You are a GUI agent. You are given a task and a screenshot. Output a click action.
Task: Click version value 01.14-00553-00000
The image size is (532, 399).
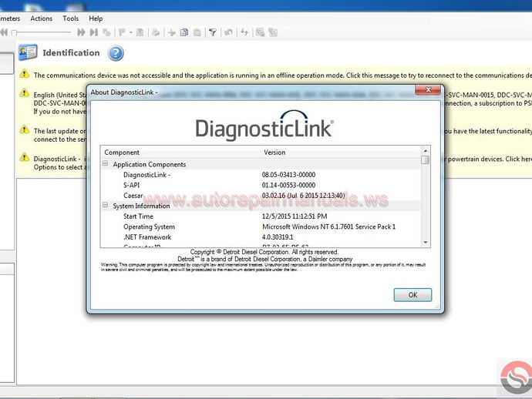click(x=288, y=185)
